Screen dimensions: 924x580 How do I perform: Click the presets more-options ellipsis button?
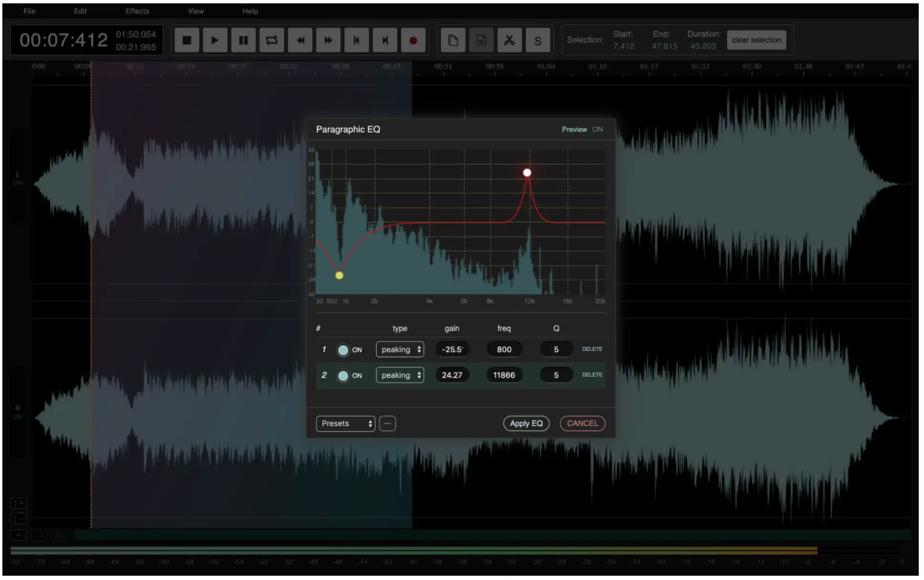tap(388, 424)
